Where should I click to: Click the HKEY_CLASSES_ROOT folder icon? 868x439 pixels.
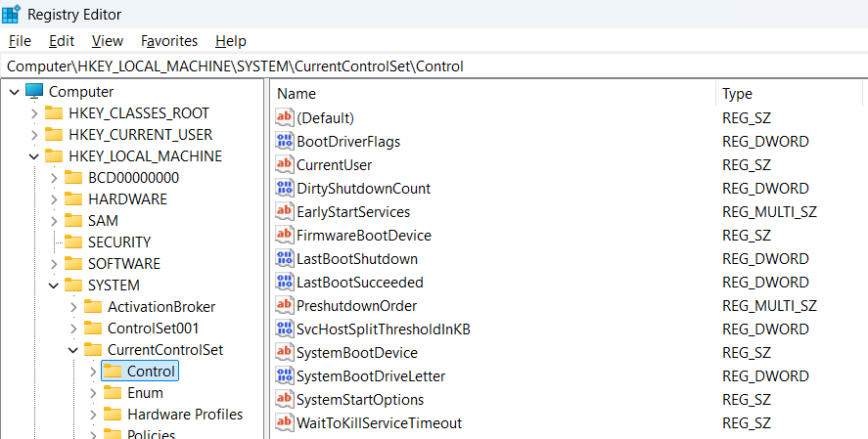[54, 113]
